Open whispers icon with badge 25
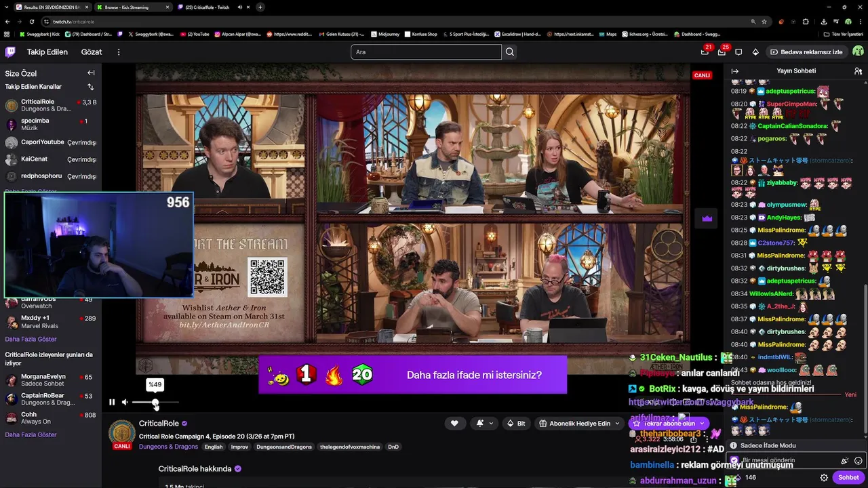 coord(722,52)
